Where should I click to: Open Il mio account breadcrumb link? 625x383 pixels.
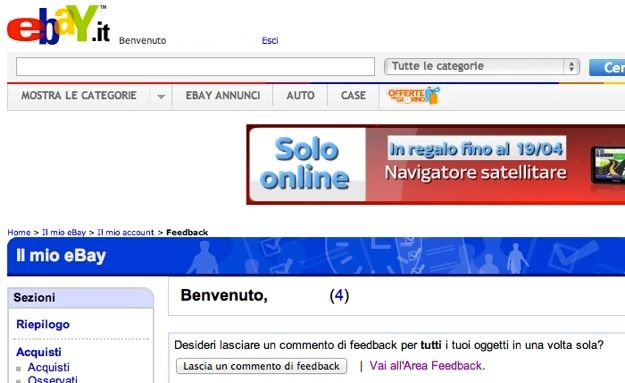click(126, 232)
